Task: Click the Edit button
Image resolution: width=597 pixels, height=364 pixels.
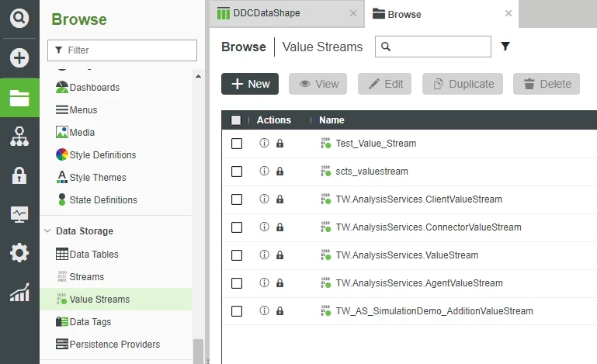Action: coord(384,84)
